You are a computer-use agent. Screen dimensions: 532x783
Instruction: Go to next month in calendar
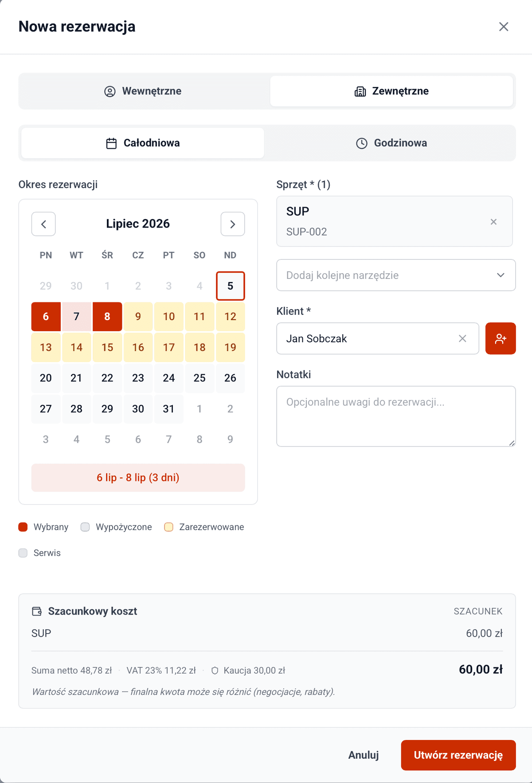coord(233,224)
